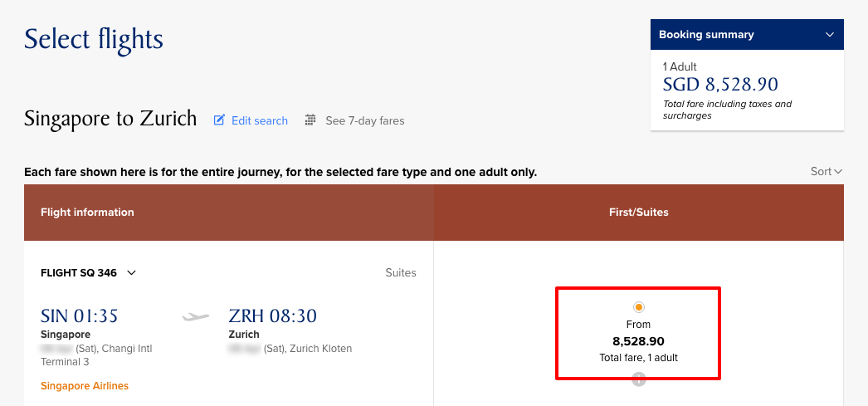
Task: Click the gray plus icon below the fare
Action: 638,379
